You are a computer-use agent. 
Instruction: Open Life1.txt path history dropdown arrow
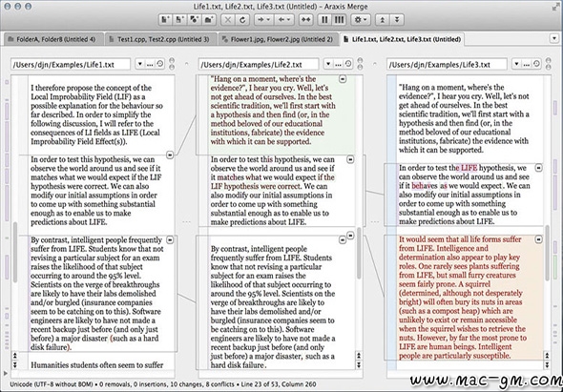[x=139, y=64]
